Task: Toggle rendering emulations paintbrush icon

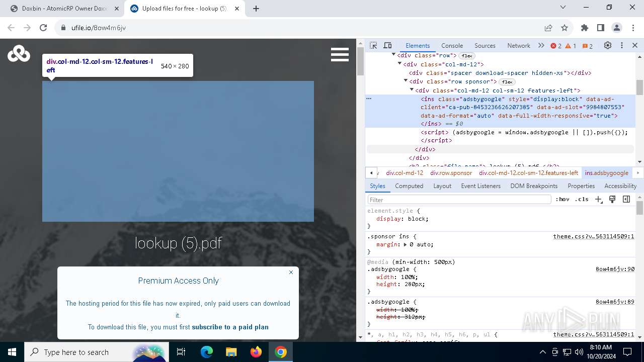Action: [x=612, y=200]
